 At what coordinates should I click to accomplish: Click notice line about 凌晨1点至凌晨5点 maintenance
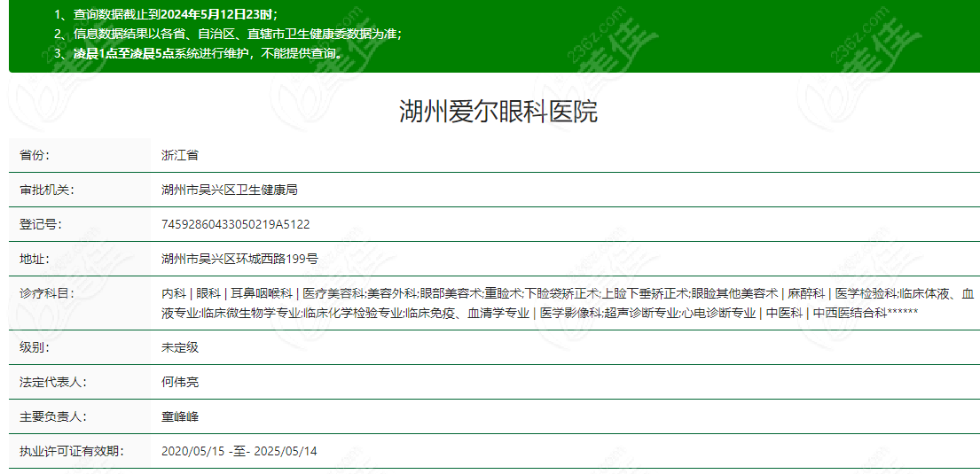[x=200, y=53]
